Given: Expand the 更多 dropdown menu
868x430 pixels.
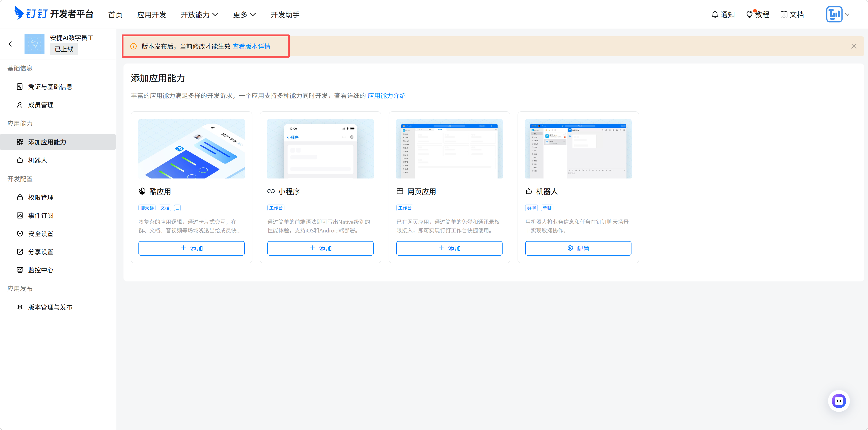Looking at the screenshot, I should pos(244,15).
